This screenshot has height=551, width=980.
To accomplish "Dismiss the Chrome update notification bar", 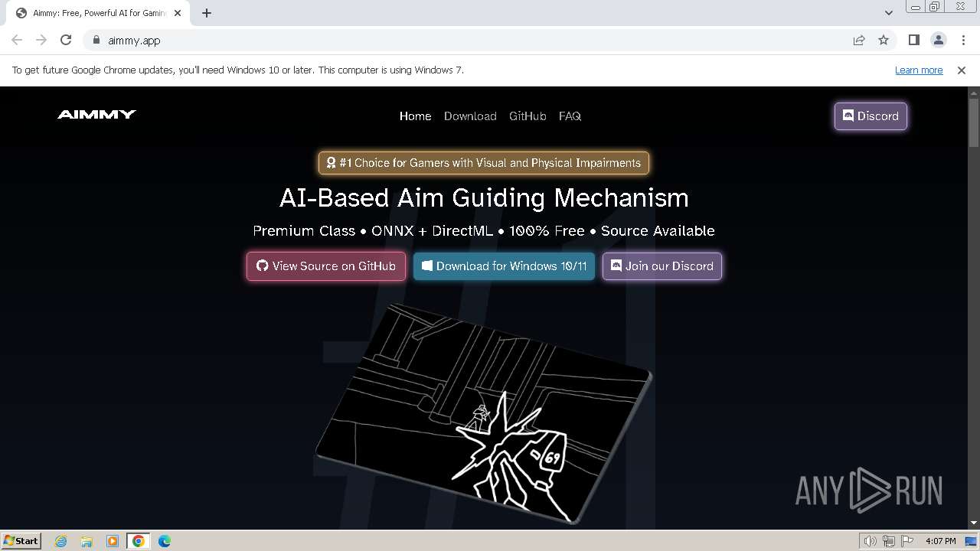I will click(962, 70).
